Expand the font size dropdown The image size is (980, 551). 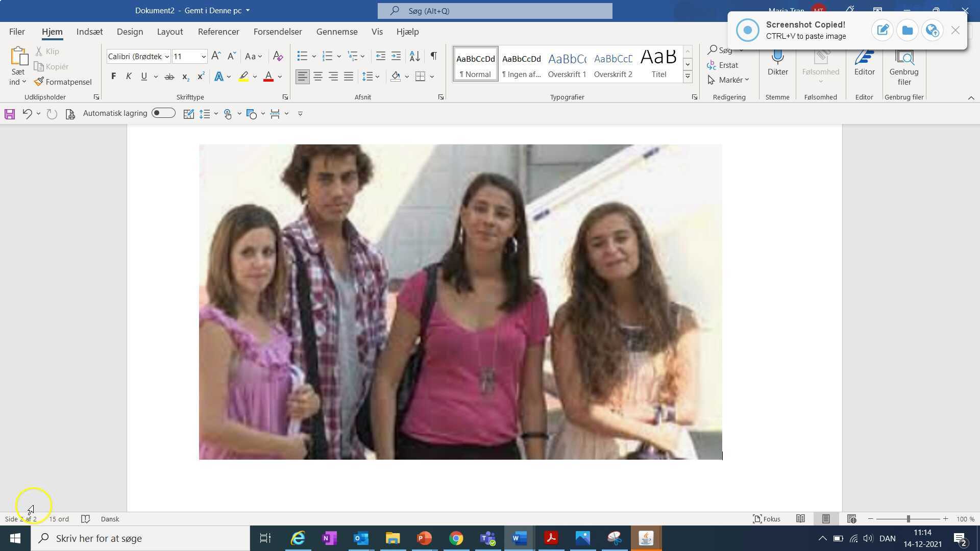click(204, 57)
